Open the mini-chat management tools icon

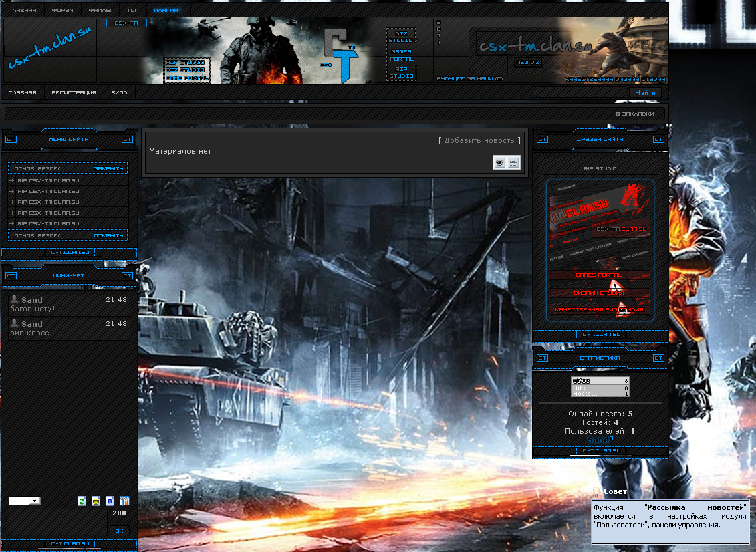(x=124, y=501)
